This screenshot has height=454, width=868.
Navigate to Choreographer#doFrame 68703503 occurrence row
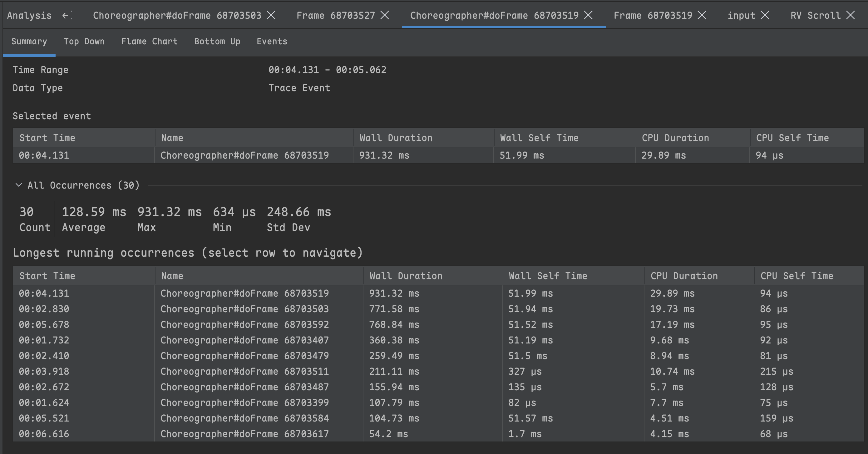(x=244, y=309)
